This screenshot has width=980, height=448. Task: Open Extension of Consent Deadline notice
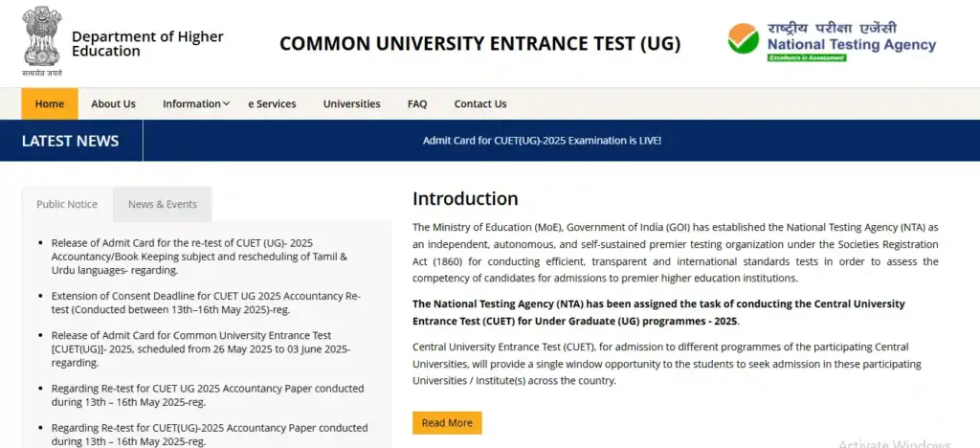coord(205,302)
